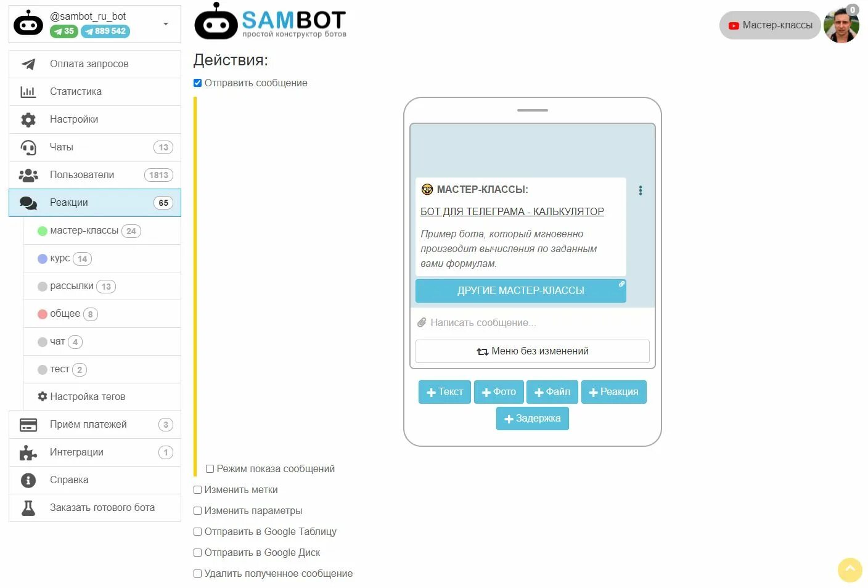Open the three-dot menu beside the message
Viewport: 868px width, 588px height.
pyautogui.click(x=641, y=190)
